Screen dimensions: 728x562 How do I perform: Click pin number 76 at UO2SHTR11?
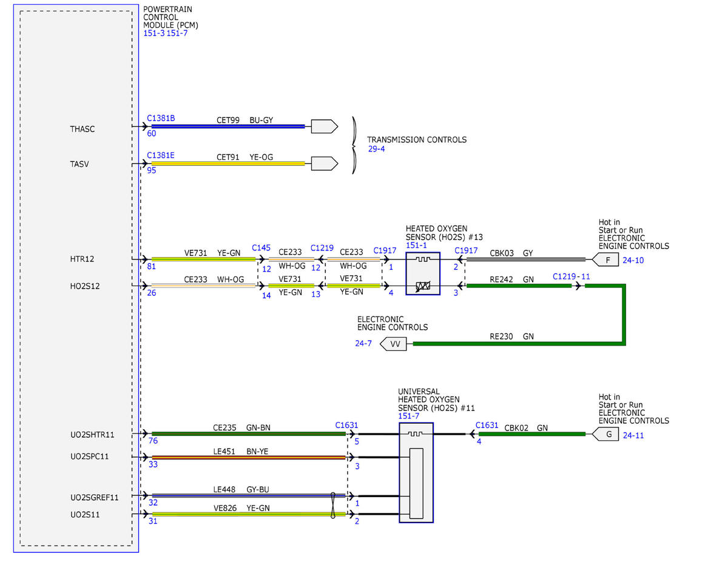pyautogui.click(x=152, y=441)
